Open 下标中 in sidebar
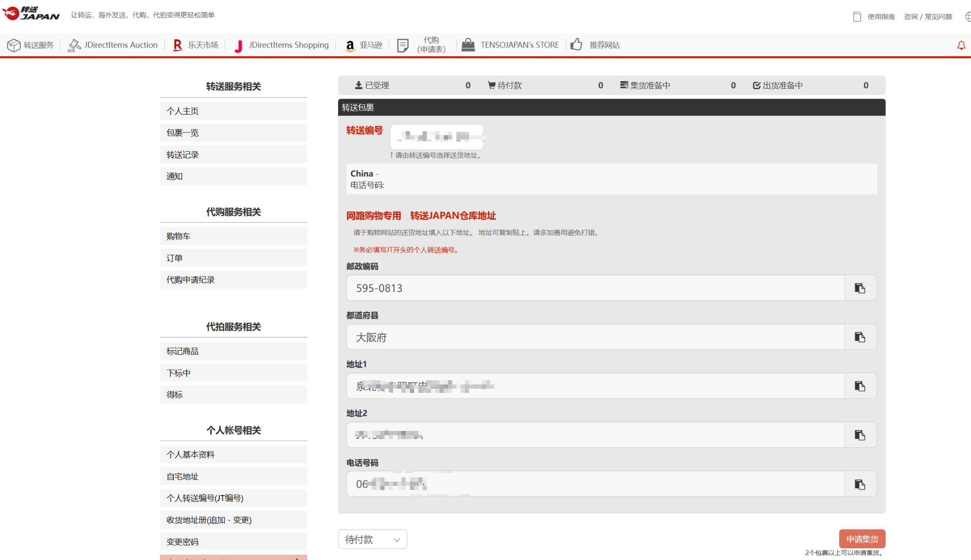 (x=233, y=373)
